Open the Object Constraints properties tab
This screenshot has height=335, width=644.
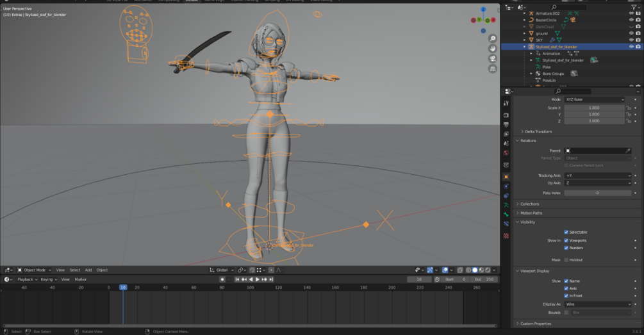[506, 196]
